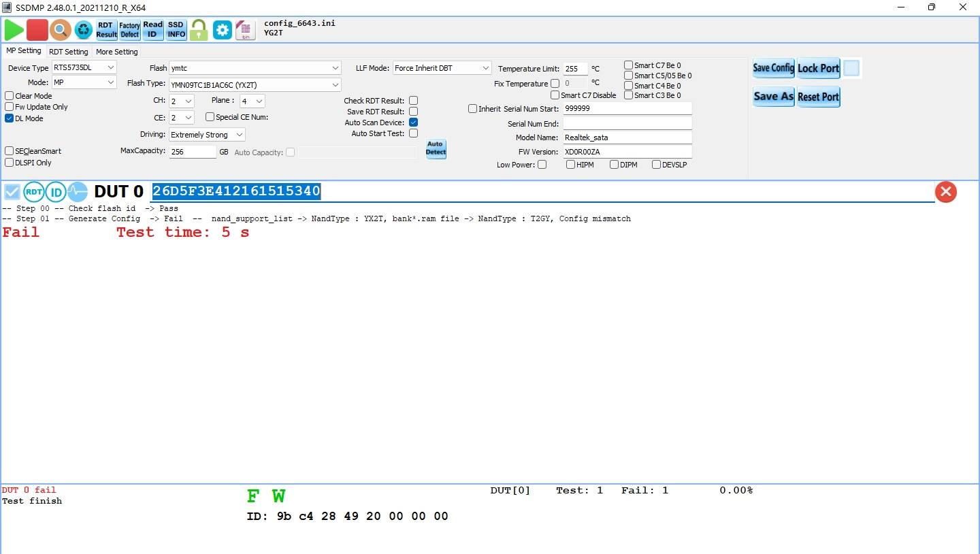Screen dimensions: 980x554
Task: Stop the test with the red square icon
Action: [37, 29]
